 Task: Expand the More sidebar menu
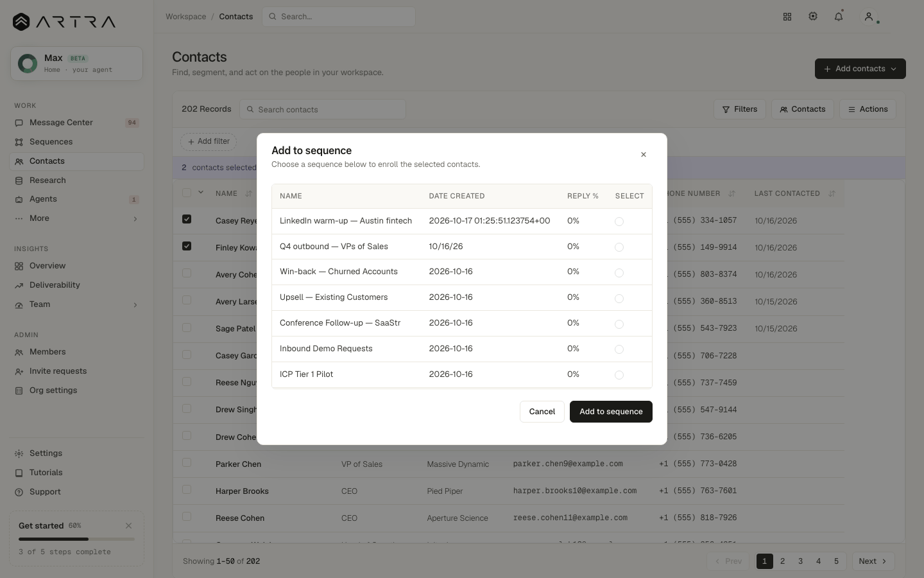coord(77,218)
